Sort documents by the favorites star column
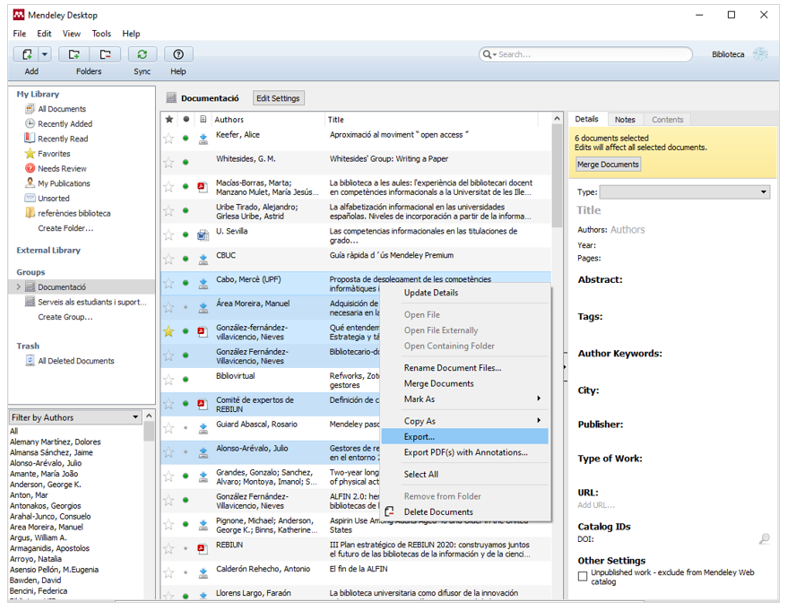This screenshot has height=608, width=787. [x=169, y=119]
